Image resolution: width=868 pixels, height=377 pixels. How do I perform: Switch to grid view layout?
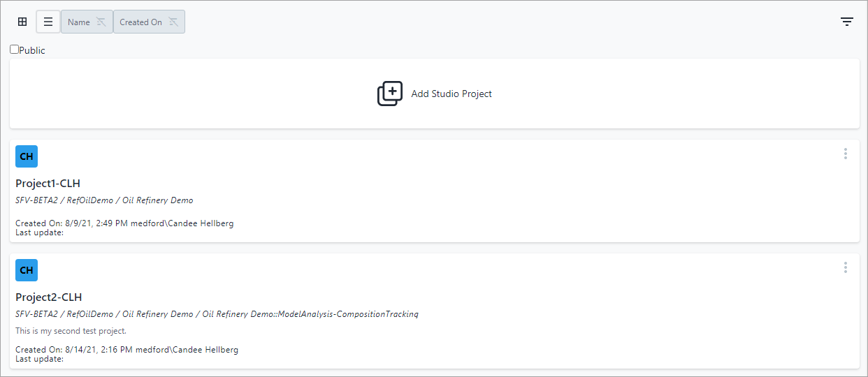[x=22, y=22]
